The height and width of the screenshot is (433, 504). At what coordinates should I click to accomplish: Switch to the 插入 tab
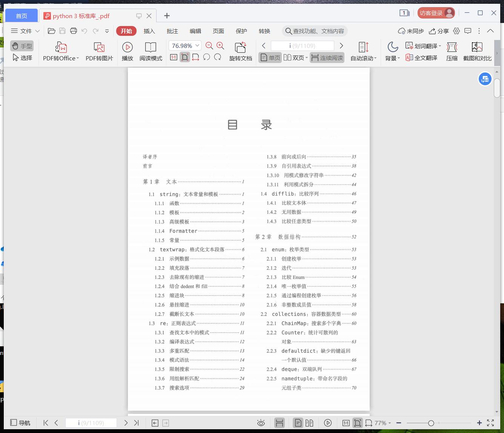[149, 31]
